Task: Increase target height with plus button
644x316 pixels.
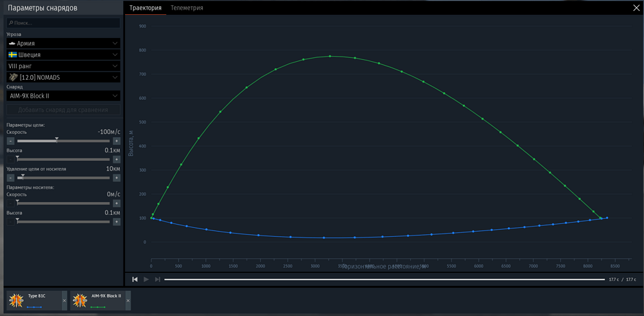Action: click(x=117, y=159)
